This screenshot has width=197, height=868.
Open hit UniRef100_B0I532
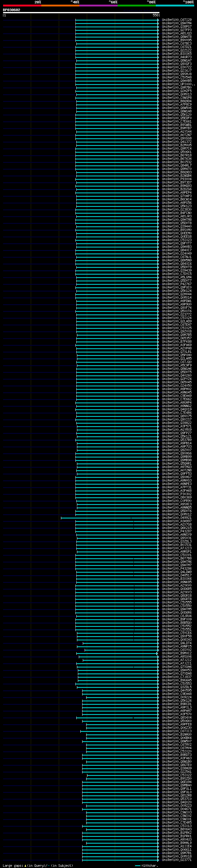tap(177, 162)
